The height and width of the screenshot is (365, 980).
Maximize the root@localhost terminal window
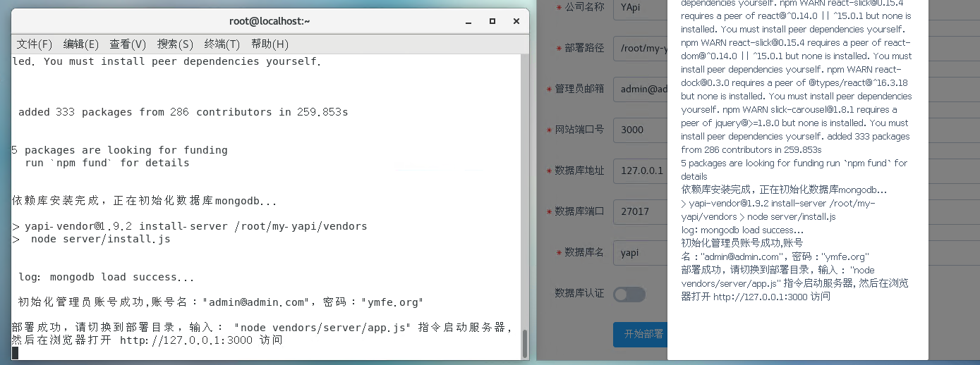click(x=492, y=21)
